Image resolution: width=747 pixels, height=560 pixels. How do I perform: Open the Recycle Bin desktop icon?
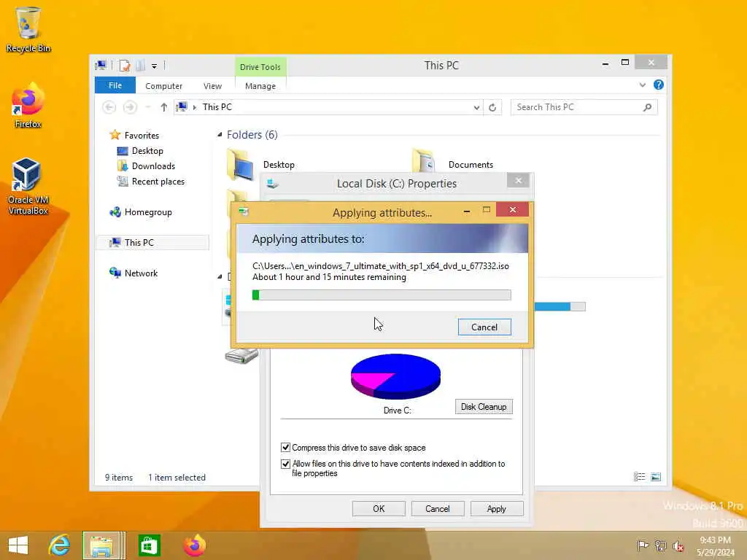pos(28,28)
